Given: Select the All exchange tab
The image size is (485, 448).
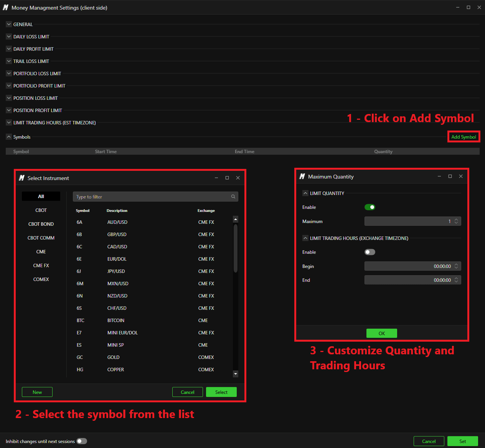Looking at the screenshot, I should 41,196.
